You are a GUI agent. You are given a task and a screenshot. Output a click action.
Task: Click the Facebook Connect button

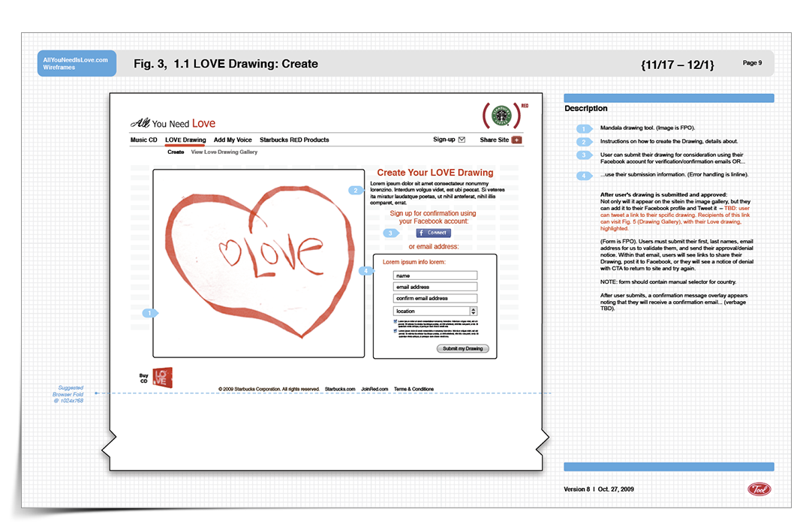click(x=434, y=233)
